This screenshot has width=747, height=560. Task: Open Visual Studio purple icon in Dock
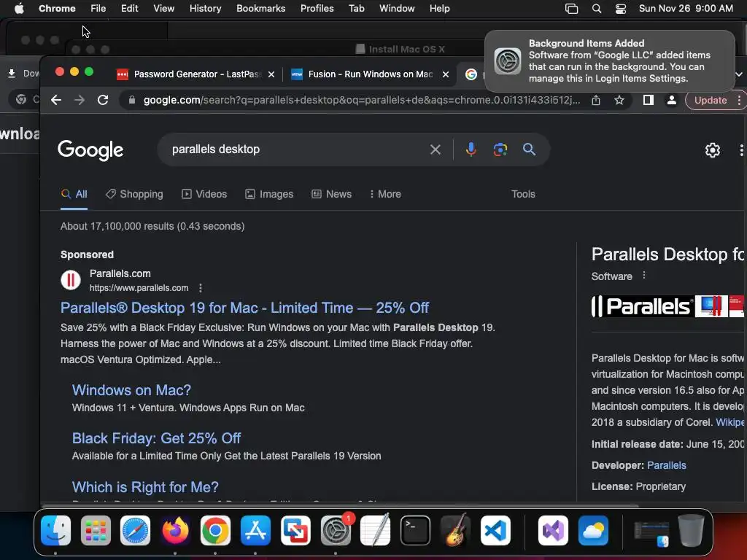coord(553,531)
